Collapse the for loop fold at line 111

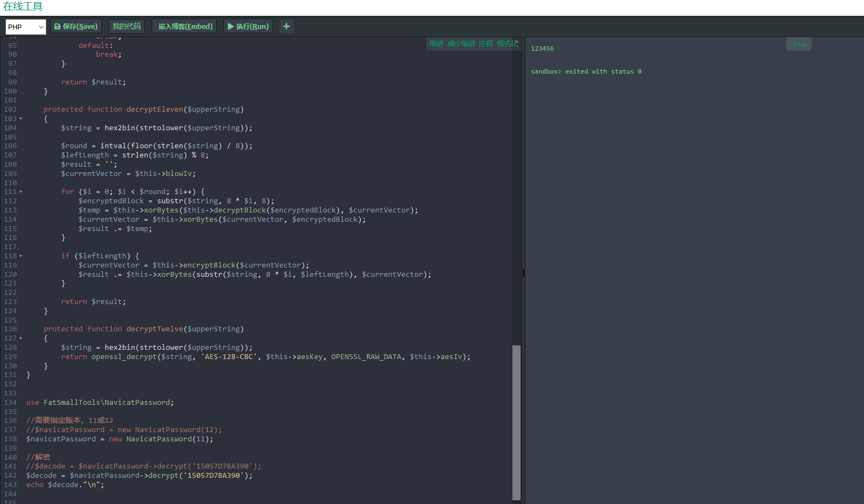click(21, 192)
